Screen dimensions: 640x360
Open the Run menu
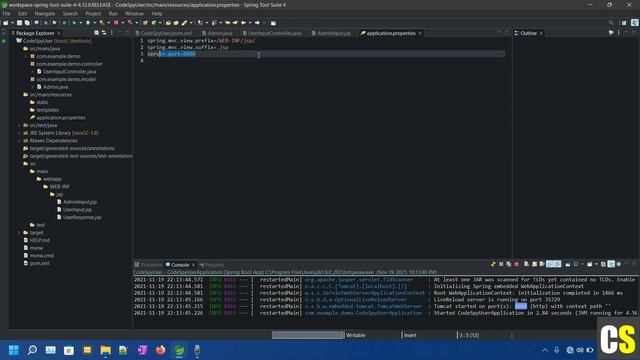(x=113, y=13)
